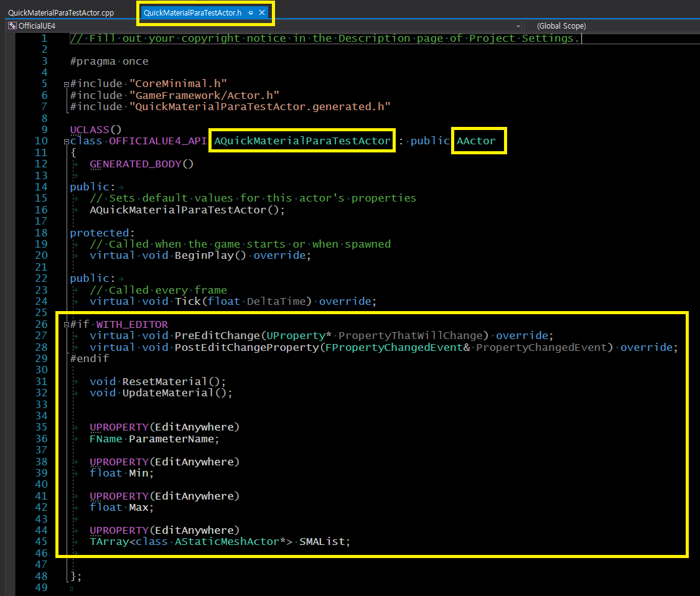Click PreEditChange function name
The width and height of the screenshot is (700, 596).
tap(217, 336)
